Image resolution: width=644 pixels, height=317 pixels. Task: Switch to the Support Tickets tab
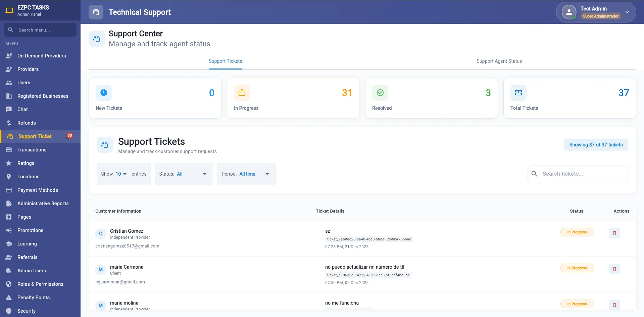226,61
